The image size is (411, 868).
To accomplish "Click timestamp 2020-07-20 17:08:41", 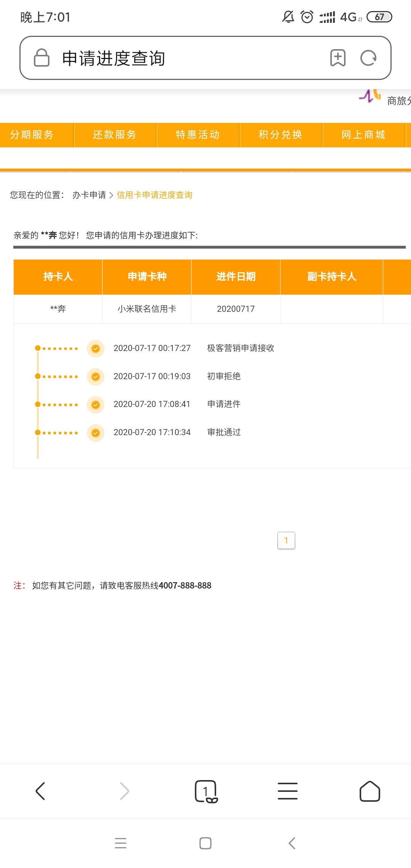I will (x=152, y=404).
